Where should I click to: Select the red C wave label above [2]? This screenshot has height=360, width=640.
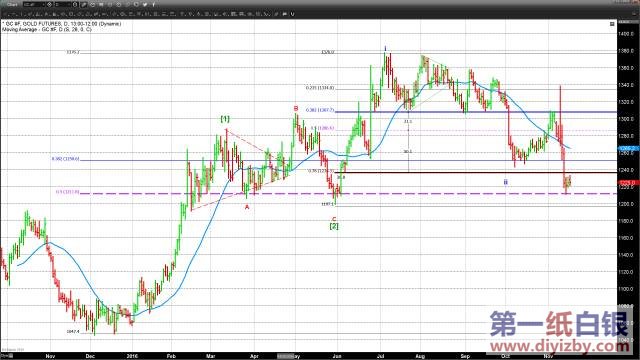tap(334, 219)
